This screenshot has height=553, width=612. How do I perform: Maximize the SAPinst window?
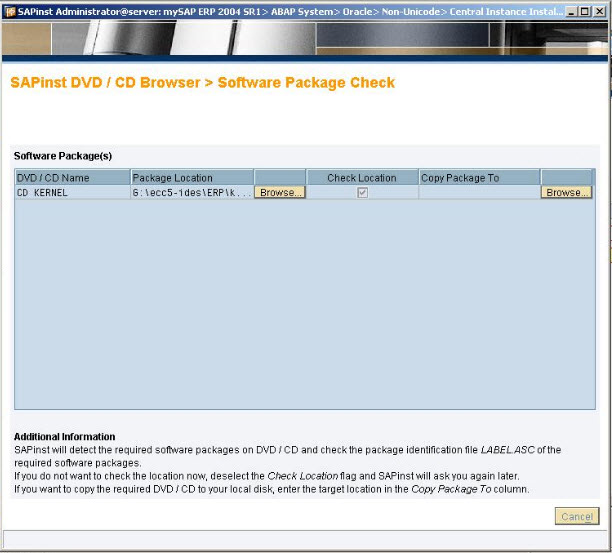[x=585, y=12]
